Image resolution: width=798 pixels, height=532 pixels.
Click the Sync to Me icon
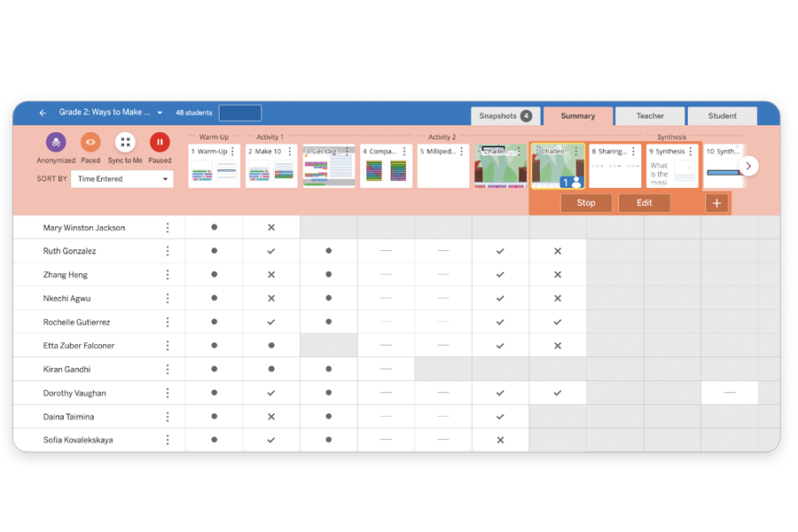coord(125,143)
